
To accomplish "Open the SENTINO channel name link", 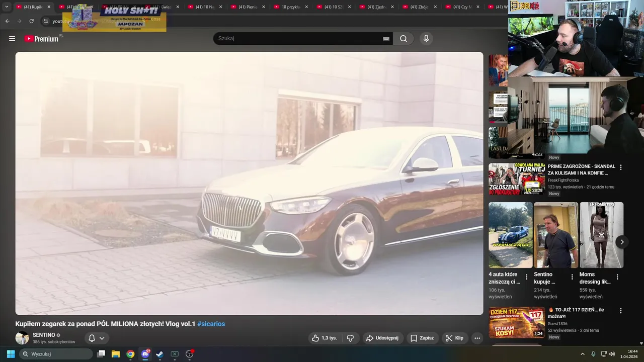I will coord(44,335).
